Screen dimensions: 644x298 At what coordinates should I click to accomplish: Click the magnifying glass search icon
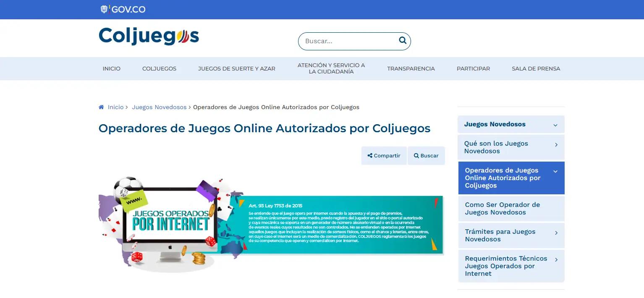coord(403,41)
